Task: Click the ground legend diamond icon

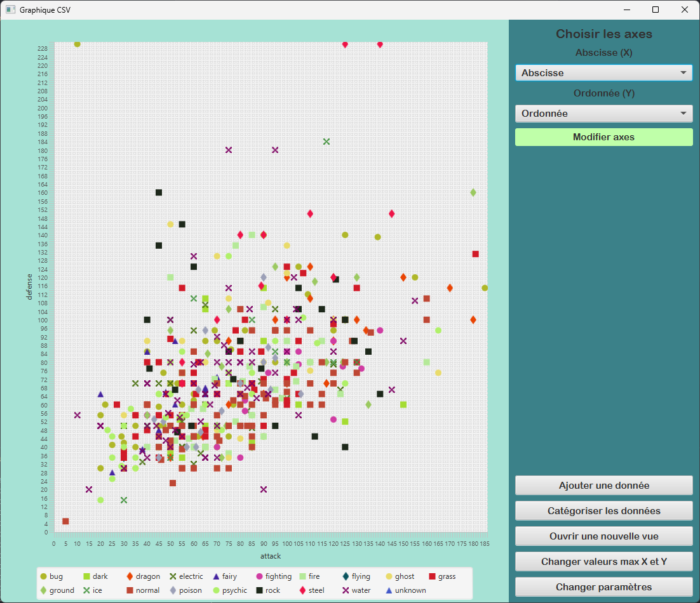Action: (44, 590)
